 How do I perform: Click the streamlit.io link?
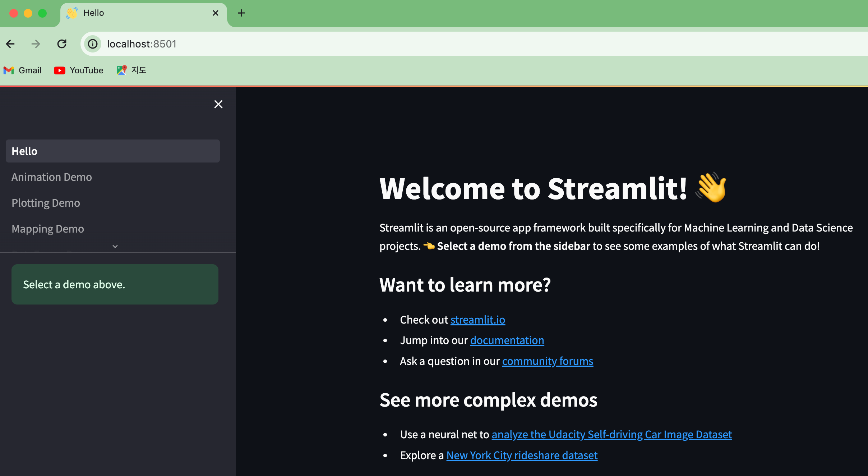(x=477, y=320)
